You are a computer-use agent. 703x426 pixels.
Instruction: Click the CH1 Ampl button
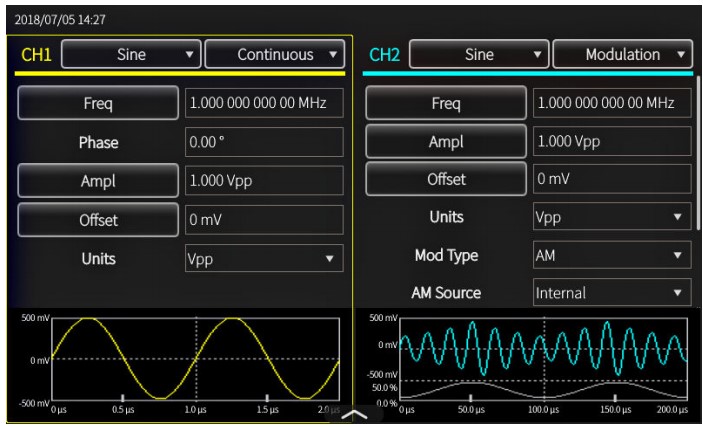tap(98, 181)
